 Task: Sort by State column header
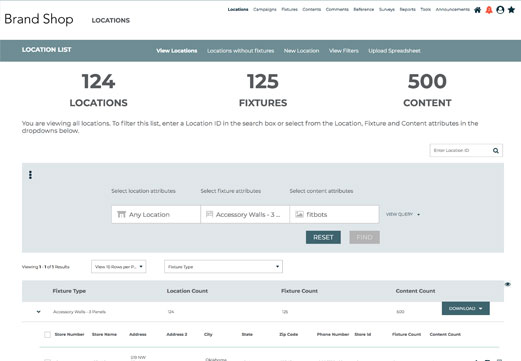[247, 334]
